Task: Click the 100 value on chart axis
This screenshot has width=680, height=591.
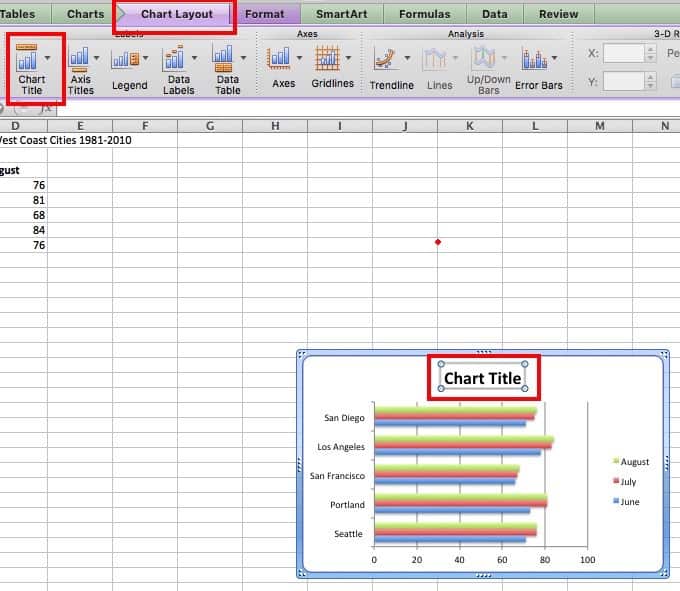Action: point(587,560)
